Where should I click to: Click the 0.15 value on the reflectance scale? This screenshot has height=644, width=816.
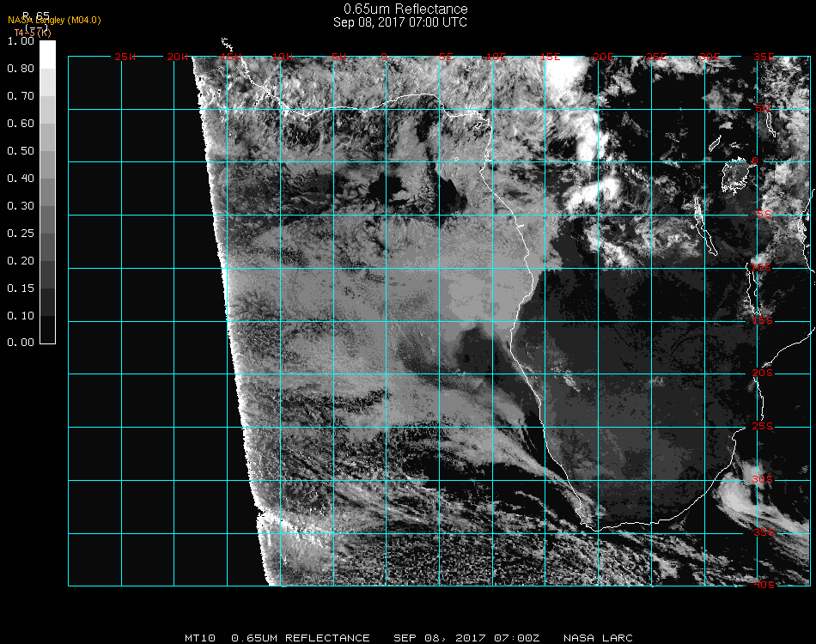click(21, 289)
